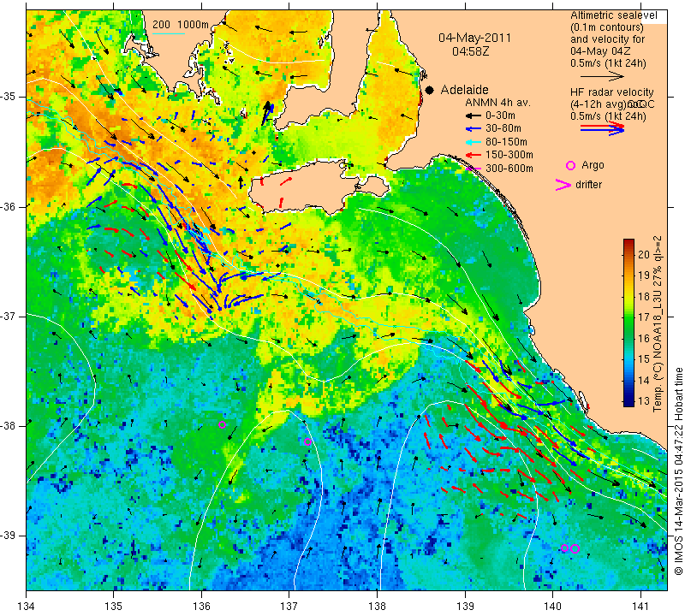
Task: Click the magenta Argo circle in the legend
Action: 570,165
